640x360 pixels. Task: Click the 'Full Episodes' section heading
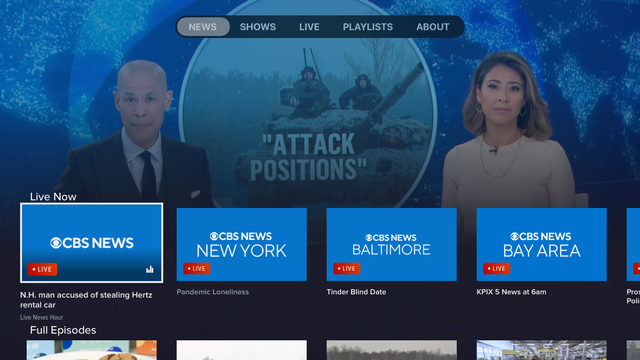point(63,330)
